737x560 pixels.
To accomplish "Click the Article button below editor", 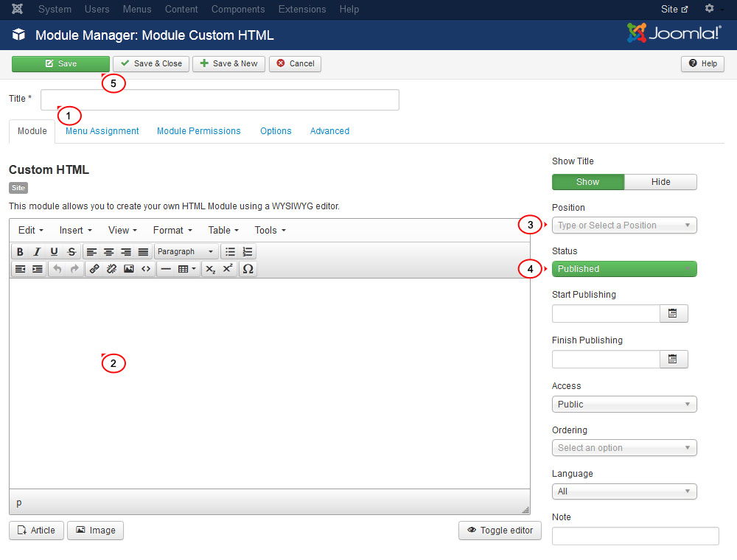I will coord(36,531).
